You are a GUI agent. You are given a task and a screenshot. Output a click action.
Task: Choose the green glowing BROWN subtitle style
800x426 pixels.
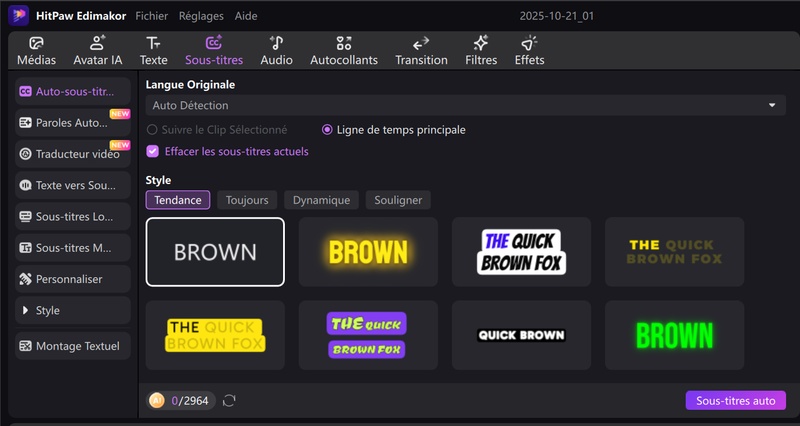coord(673,335)
